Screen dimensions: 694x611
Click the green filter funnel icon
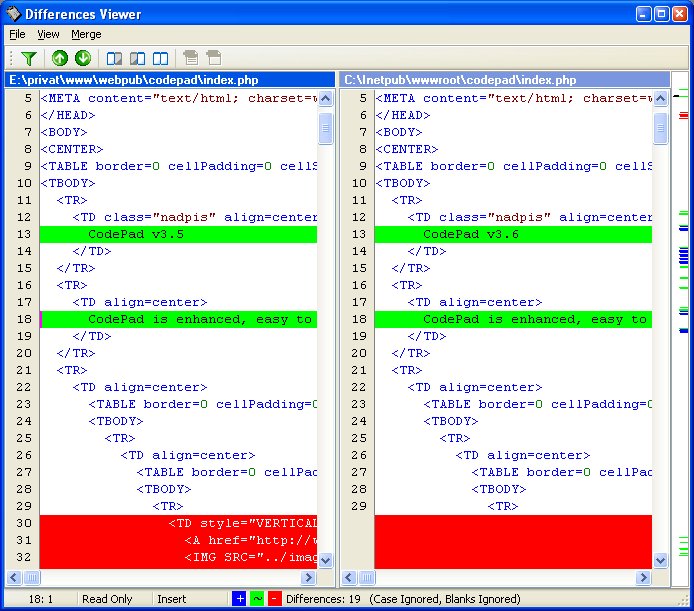point(28,59)
